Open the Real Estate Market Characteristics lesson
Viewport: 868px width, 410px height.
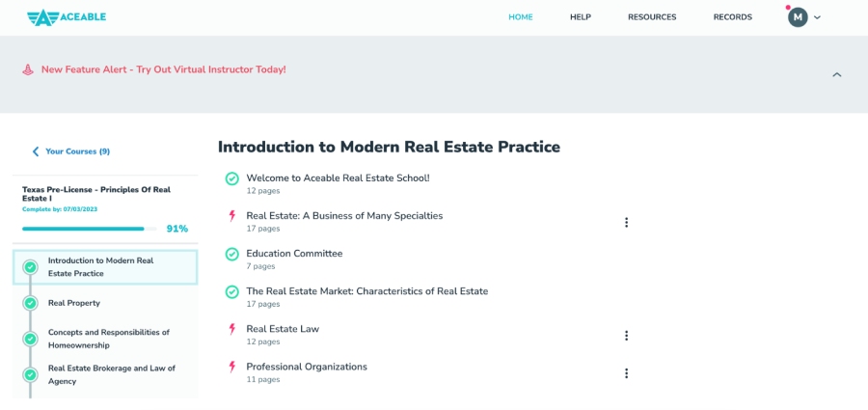click(366, 291)
